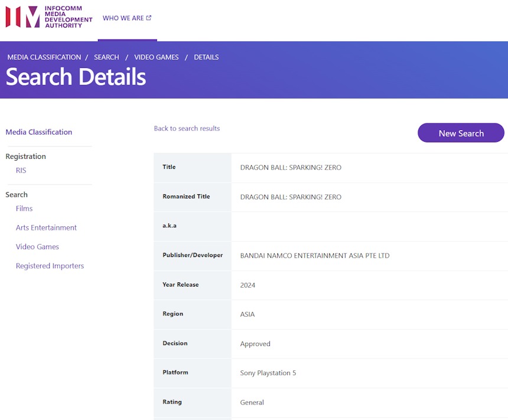Click the Year Release value 2024

248,285
